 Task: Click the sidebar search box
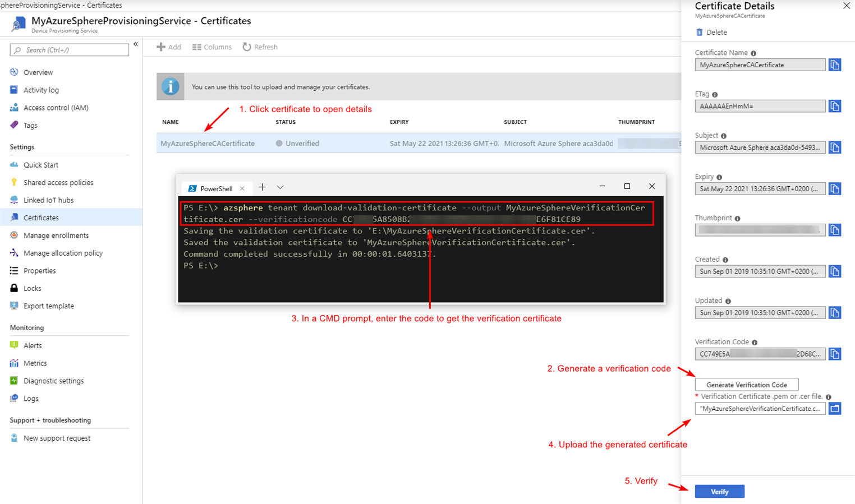coord(70,50)
